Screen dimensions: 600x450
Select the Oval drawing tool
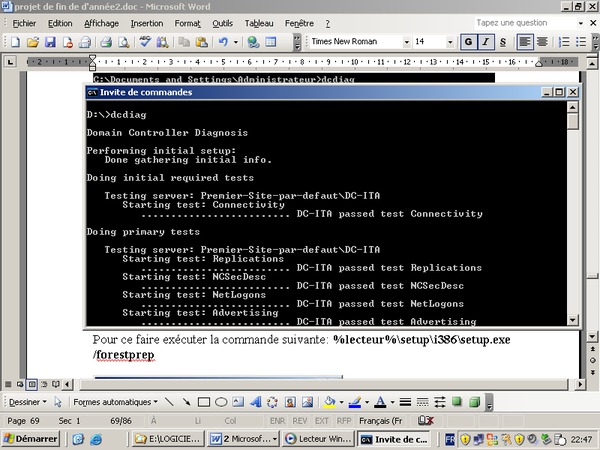coord(221,402)
